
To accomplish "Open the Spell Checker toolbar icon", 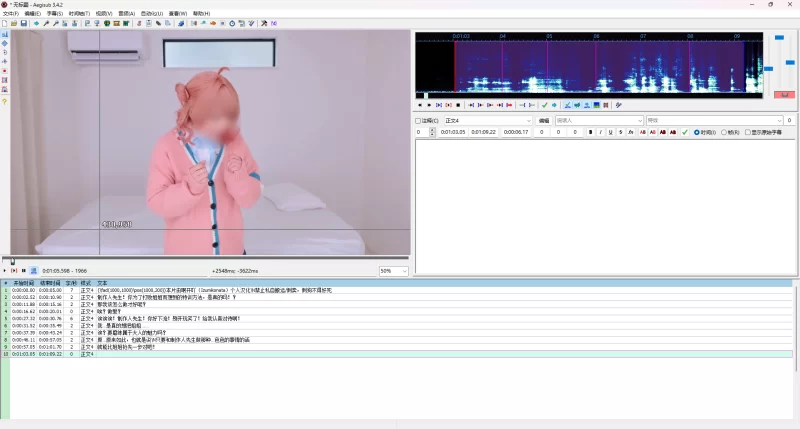I will point(251,23).
